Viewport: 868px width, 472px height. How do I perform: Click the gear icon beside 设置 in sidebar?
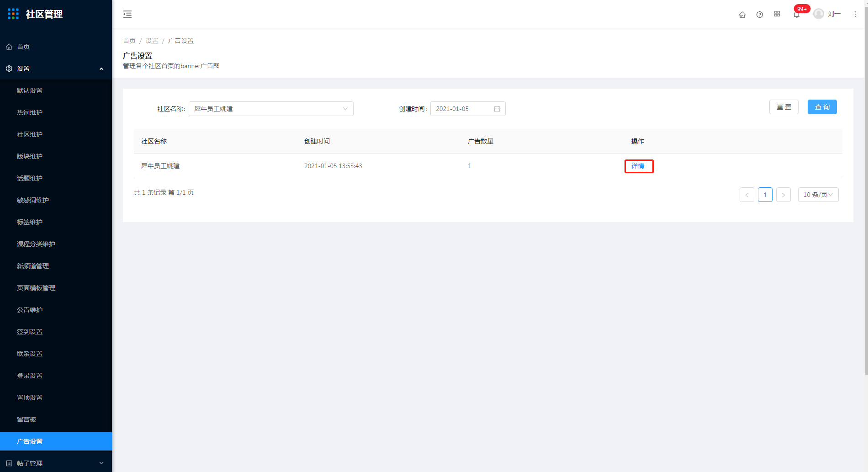click(x=9, y=69)
